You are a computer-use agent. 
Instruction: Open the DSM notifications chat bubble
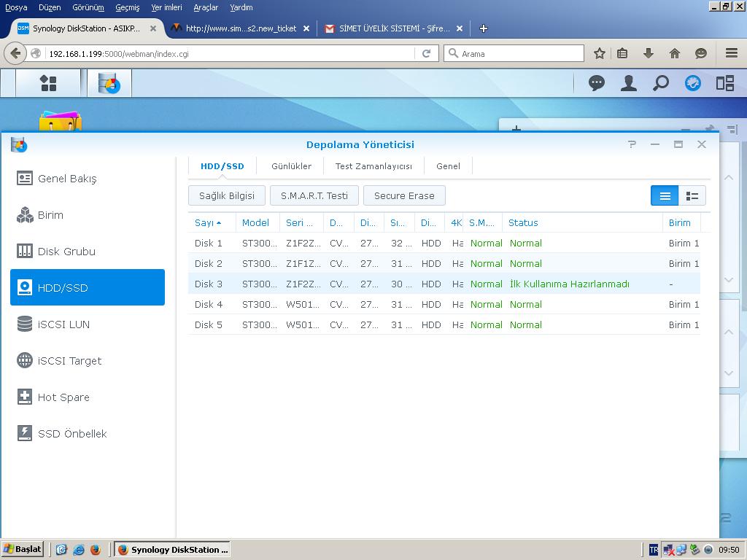tap(596, 83)
